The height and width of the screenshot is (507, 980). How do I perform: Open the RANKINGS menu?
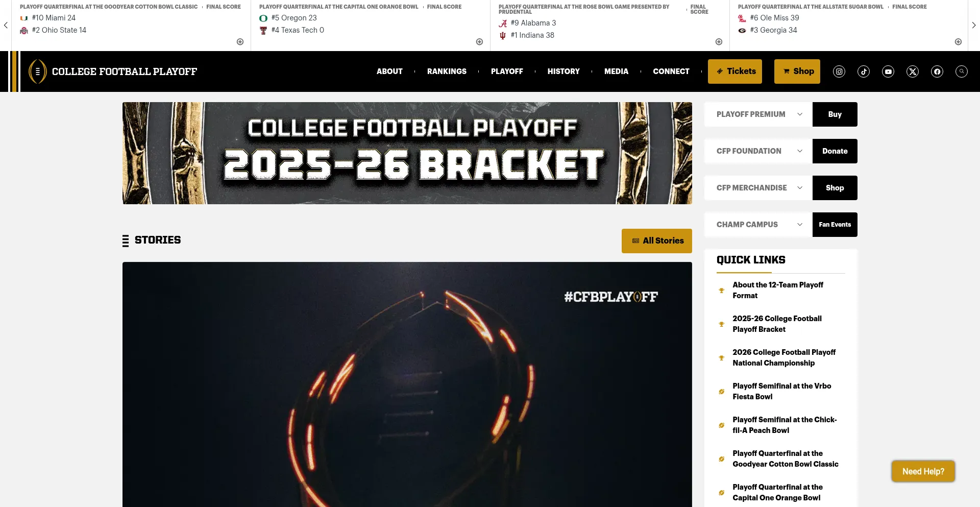point(447,71)
